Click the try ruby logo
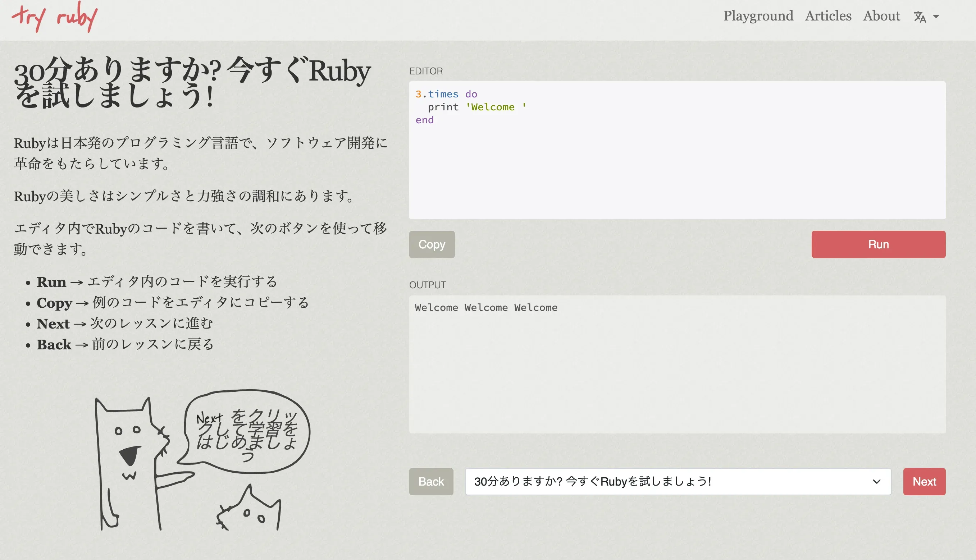The image size is (976, 560). pos(54,17)
